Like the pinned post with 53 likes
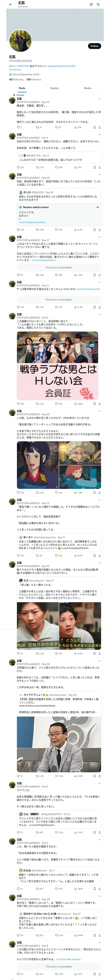 point(58,127)
